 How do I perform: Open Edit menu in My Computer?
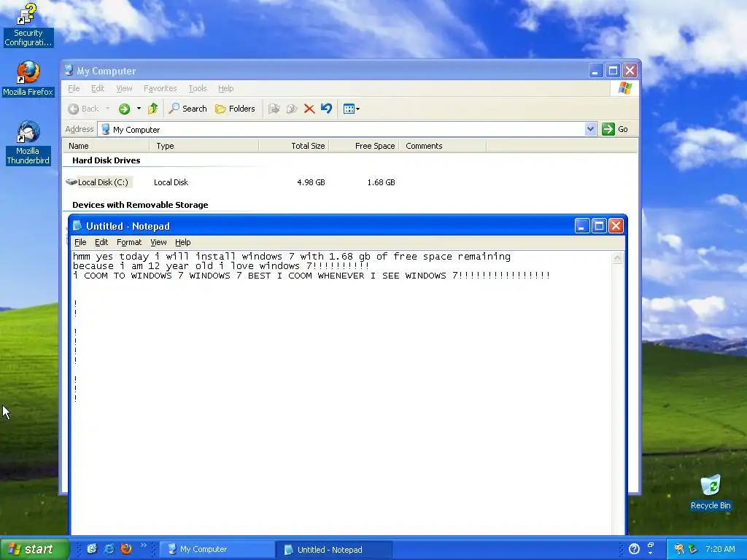click(98, 88)
